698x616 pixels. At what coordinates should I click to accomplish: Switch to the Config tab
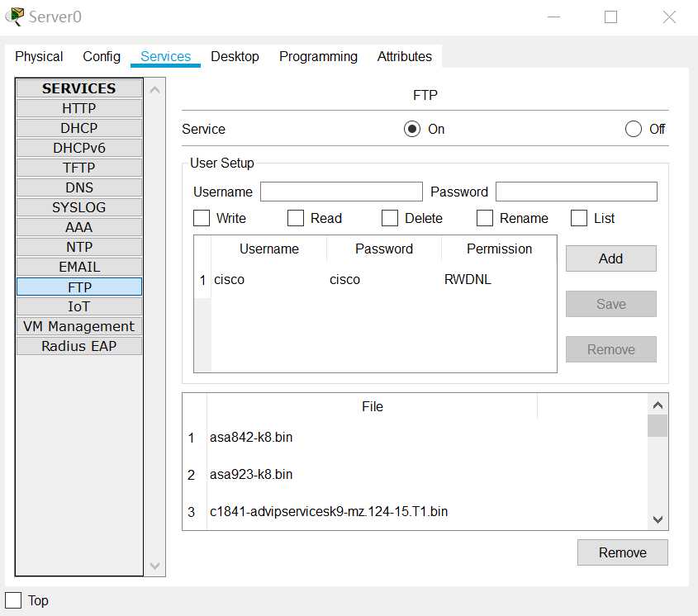coord(102,56)
